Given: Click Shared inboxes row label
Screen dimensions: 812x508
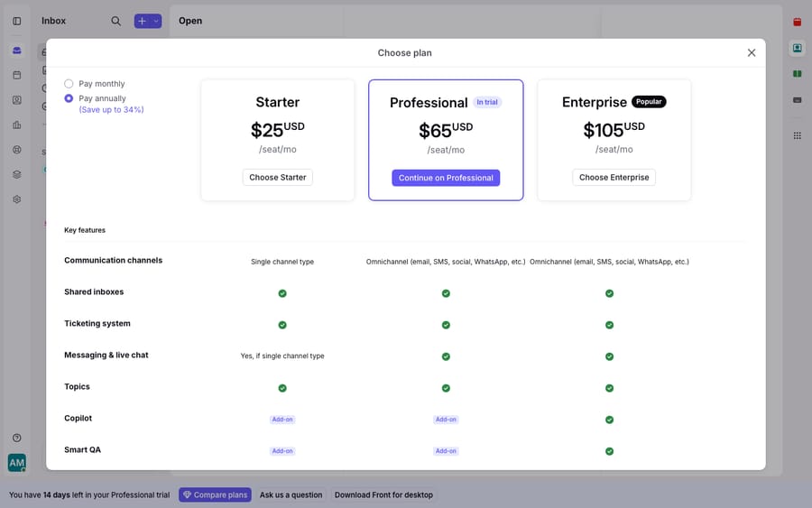Looking at the screenshot, I should [94, 291].
